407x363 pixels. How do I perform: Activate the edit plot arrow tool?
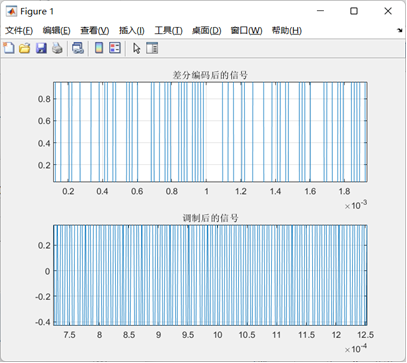click(137, 48)
